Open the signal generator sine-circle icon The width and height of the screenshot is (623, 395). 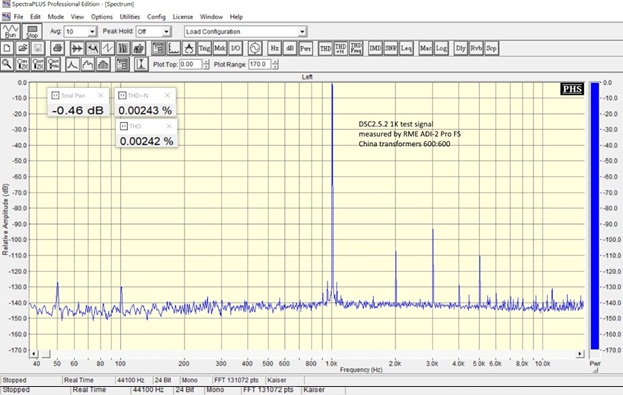(255, 48)
